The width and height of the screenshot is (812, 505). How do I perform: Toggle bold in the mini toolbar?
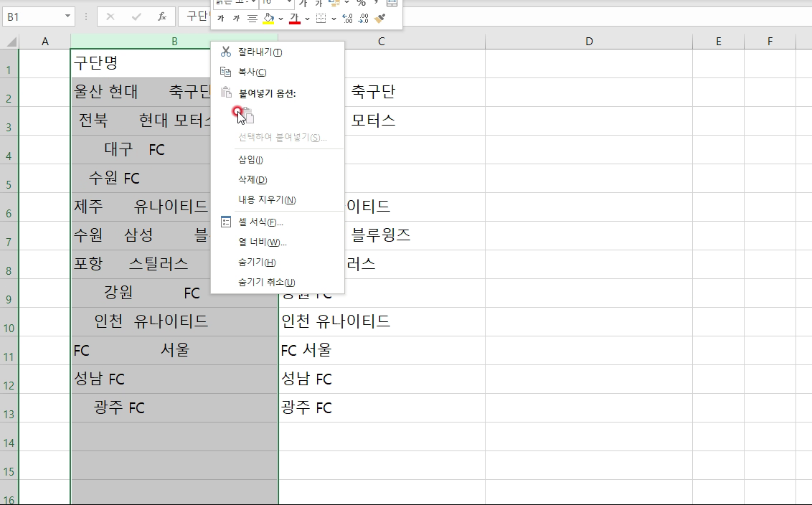click(x=221, y=19)
